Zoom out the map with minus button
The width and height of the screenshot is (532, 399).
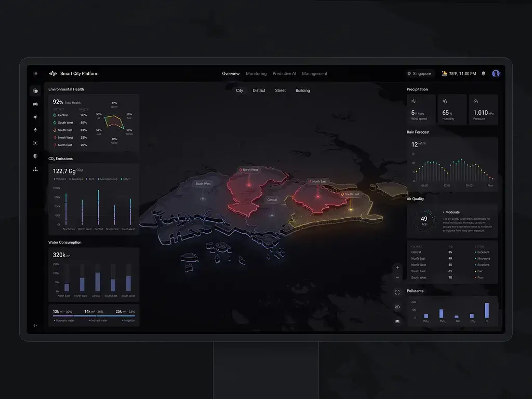pyautogui.click(x=397, y=278)
